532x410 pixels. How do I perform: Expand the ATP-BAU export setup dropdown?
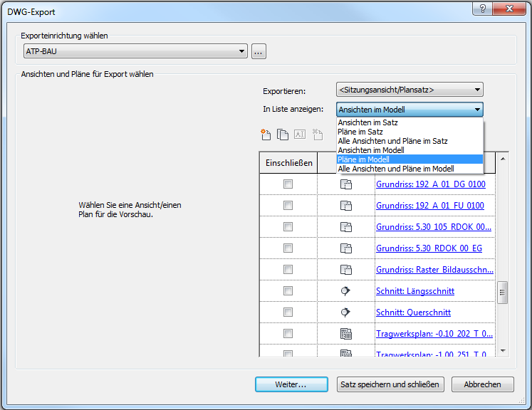click(x=242, y=51)
